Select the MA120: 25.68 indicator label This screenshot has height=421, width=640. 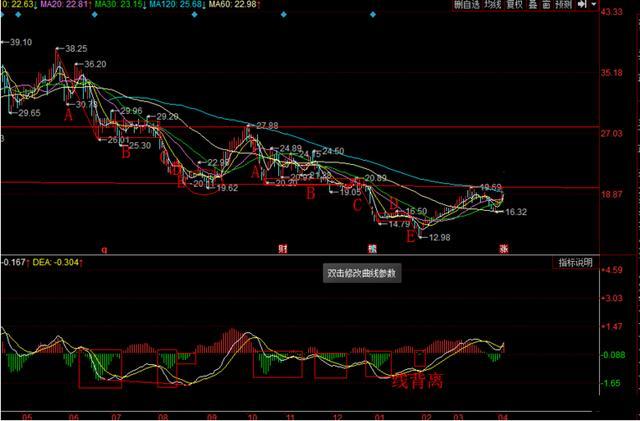coord(178,4)
